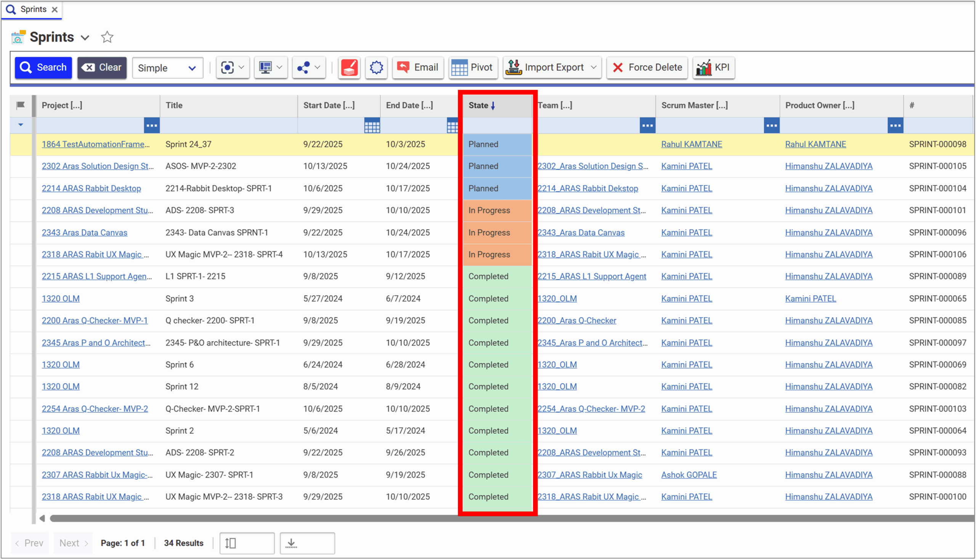The image size is (976, 560).
Task: Open the arrow next to the share icon
Action: (x=318, y=68)
